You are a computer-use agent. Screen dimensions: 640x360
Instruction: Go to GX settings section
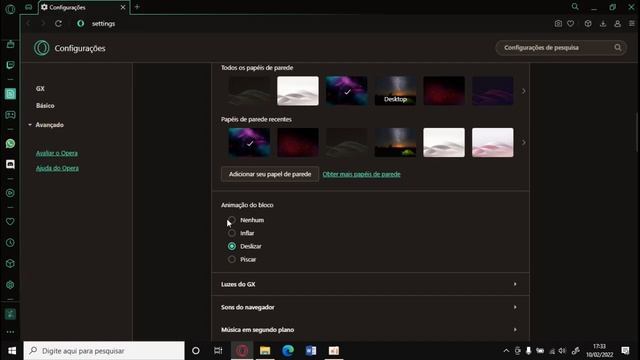[x=40, y=89]
